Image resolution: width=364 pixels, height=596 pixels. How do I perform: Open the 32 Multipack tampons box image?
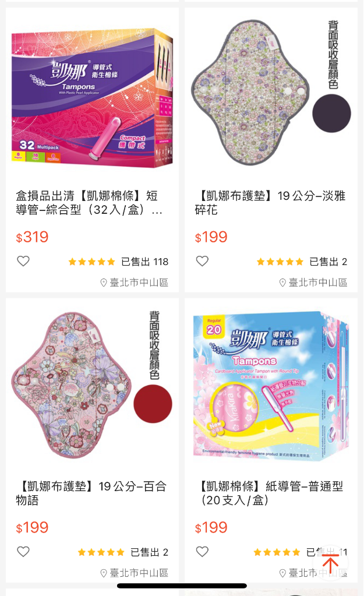93,98
